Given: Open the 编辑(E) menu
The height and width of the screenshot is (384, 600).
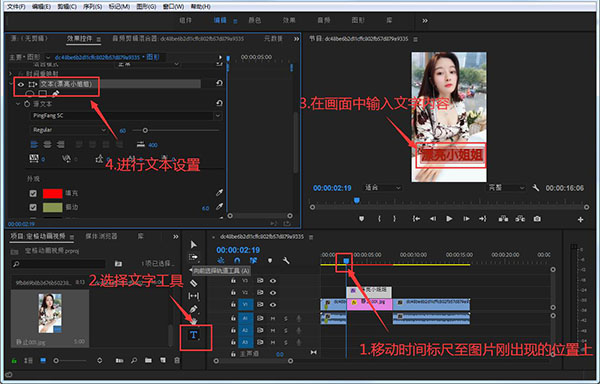Looking at the screenshot, I should pos(41,7).
